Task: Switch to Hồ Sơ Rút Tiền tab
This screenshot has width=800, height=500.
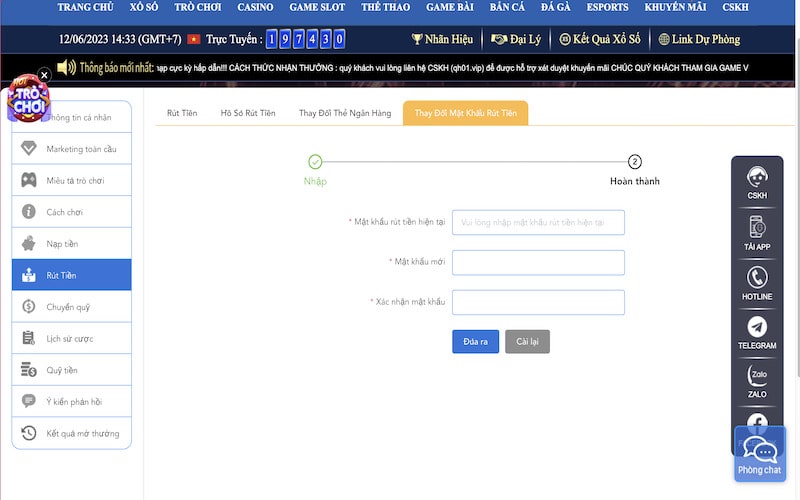Action: 248,113
